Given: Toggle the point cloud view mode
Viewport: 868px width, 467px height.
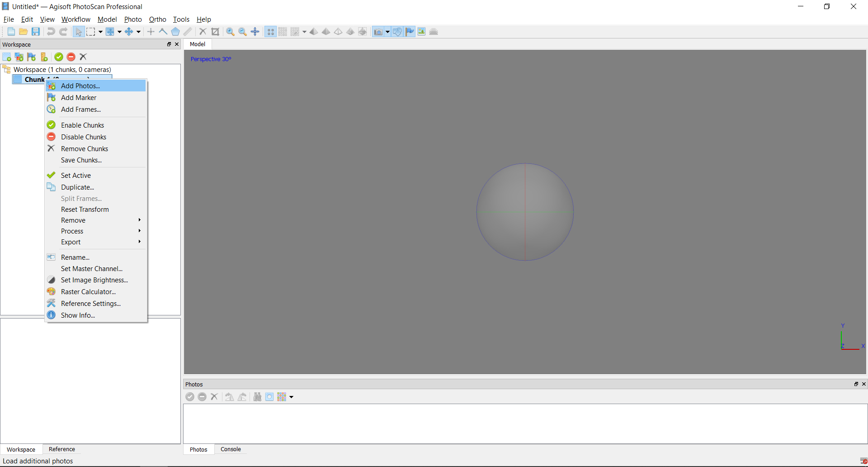Looking at the screenshot, I should pyautogui.click(x=270, y=32).
